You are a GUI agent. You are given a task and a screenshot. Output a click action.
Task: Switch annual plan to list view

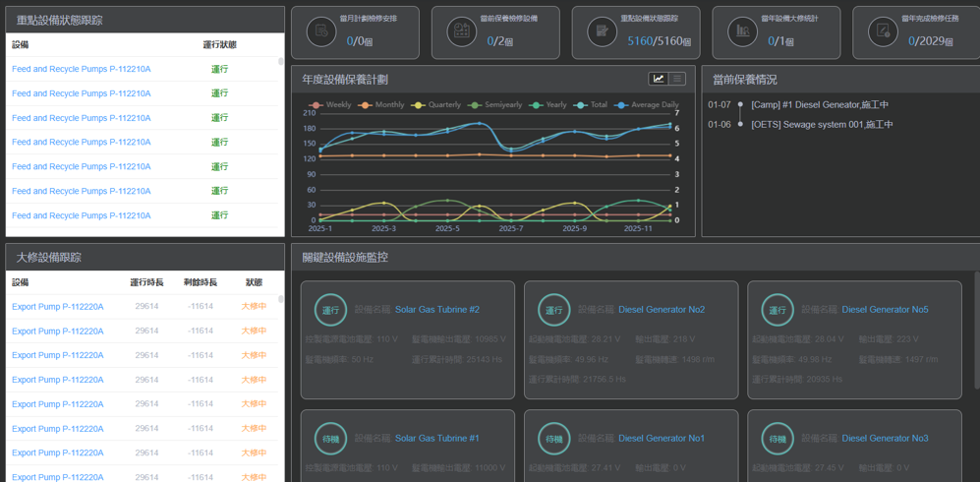click(677, 79)
